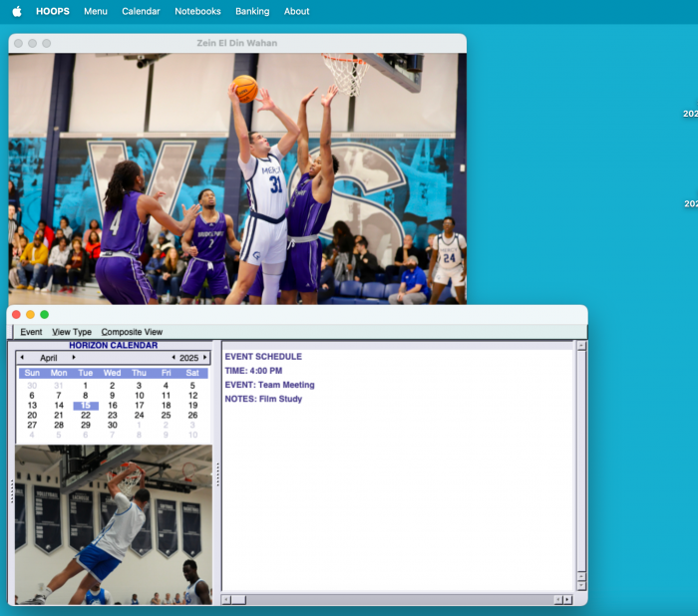The width and height of the screenshot is (698, 616).
Task: Go to previous year before 2025
Action: pos(173,358)
